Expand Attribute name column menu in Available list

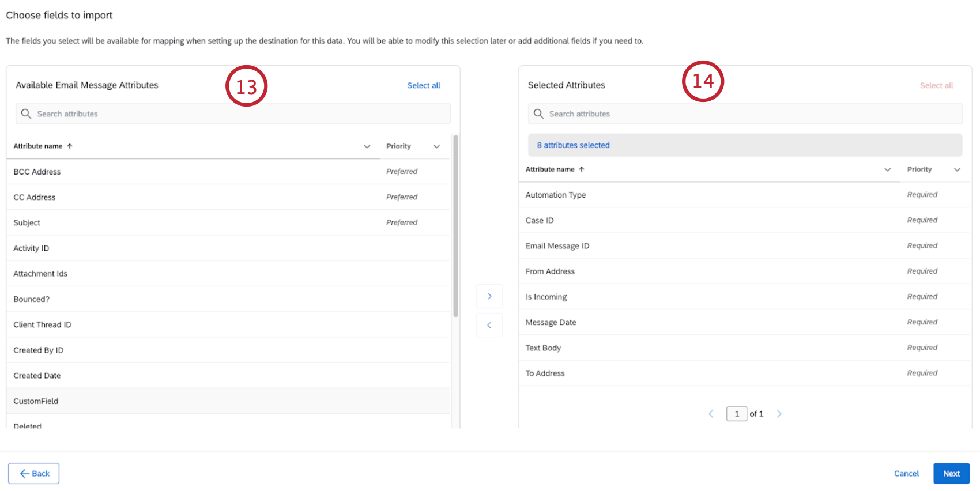tap(367, 146)
